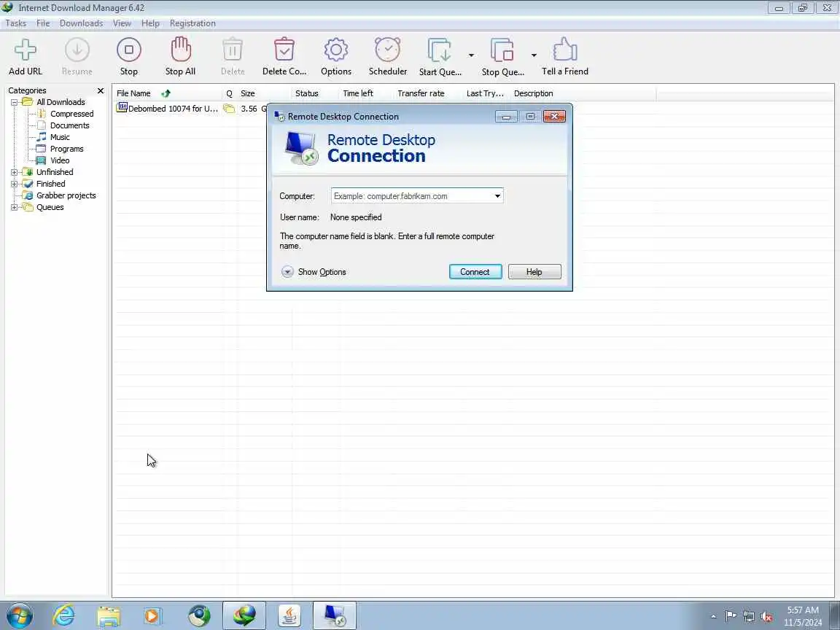Select the Music category
Screen dimensions: 840x630
tap(60, 137)
